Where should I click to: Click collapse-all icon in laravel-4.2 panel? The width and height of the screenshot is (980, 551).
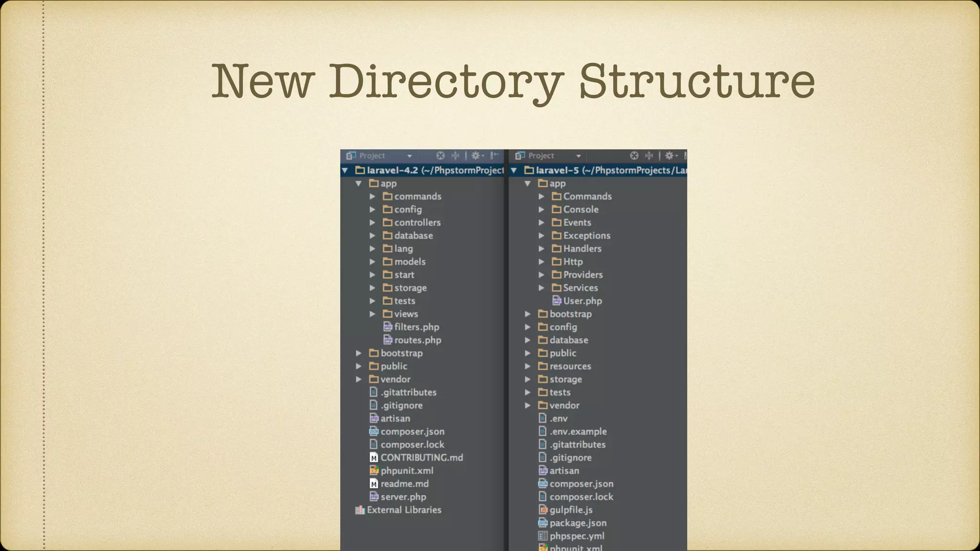click(x=456, y=155)
